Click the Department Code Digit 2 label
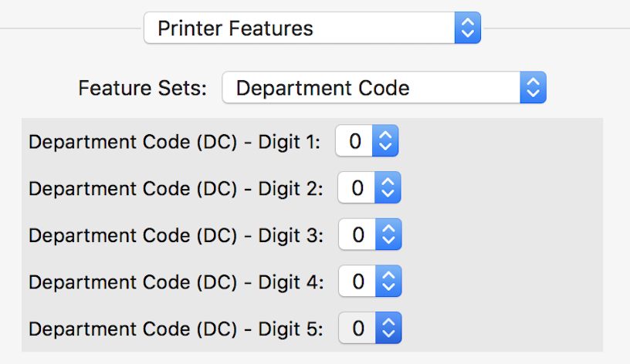The height and width of the screenshot is (364, 630). [175, 188]
